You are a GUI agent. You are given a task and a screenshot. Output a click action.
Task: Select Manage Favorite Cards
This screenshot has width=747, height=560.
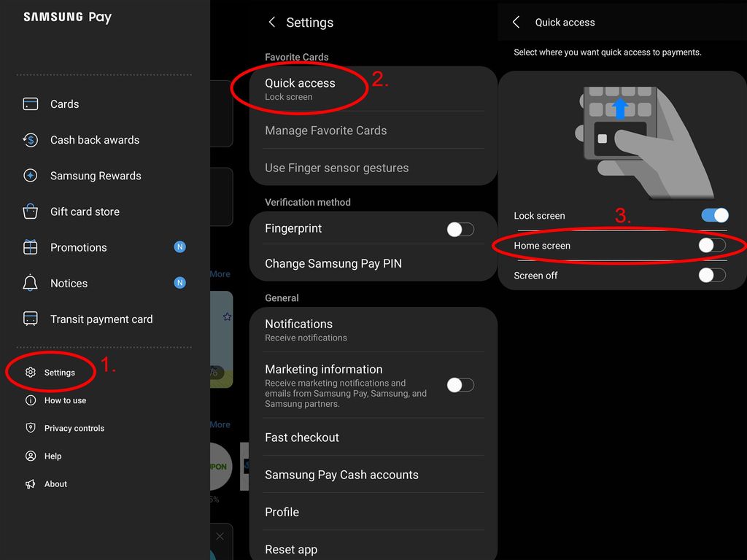325,131
